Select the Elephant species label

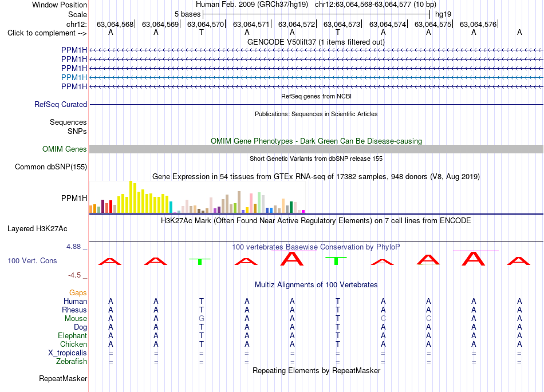click(x=72, y=335)
